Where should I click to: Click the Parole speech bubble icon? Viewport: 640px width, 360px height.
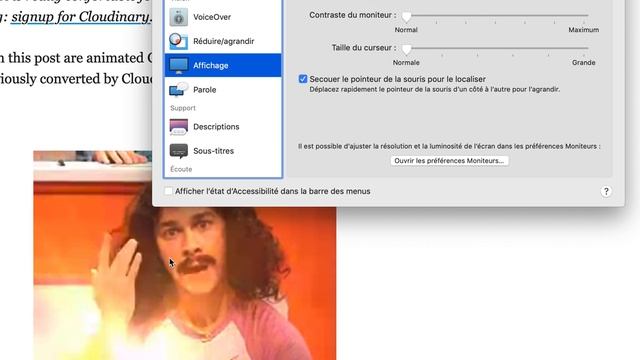click(x=178, y=89)
